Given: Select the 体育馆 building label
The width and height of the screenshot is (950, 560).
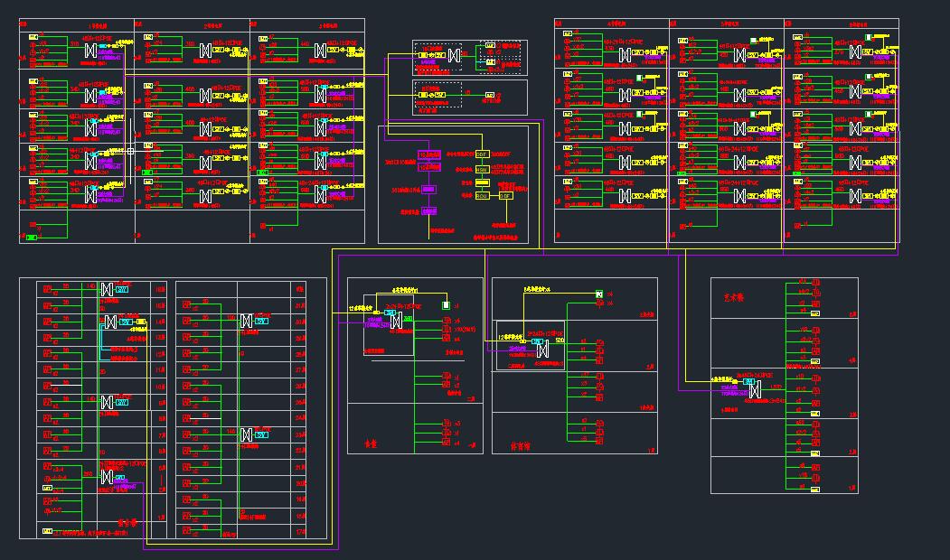Looking at the screenshot, I should pyautogui.click(x=521, y=446).
